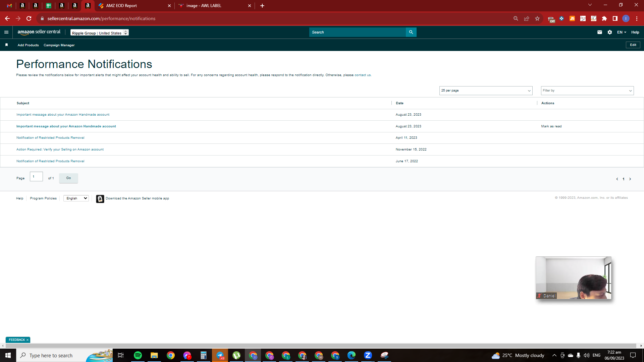Image resolution: width=644 pixels, height=362 pixels.
Task: Click the extension icon with Off badge
Action: [x=551, y=19]
